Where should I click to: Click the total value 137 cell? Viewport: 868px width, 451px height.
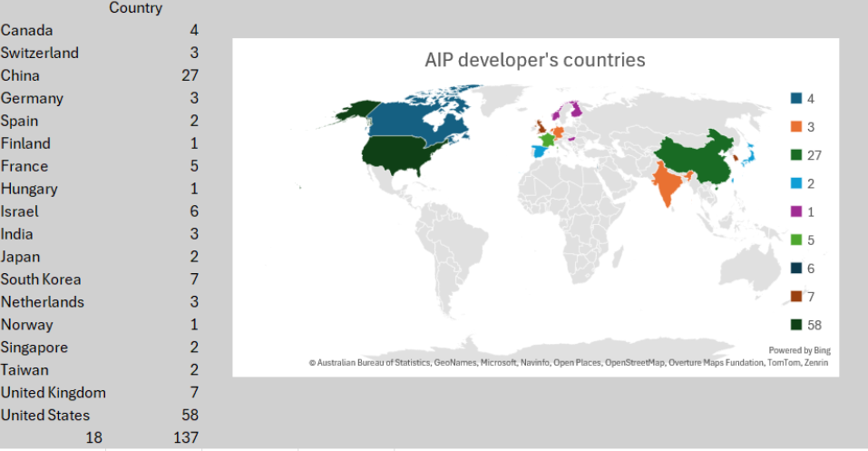tap(187, 438)
